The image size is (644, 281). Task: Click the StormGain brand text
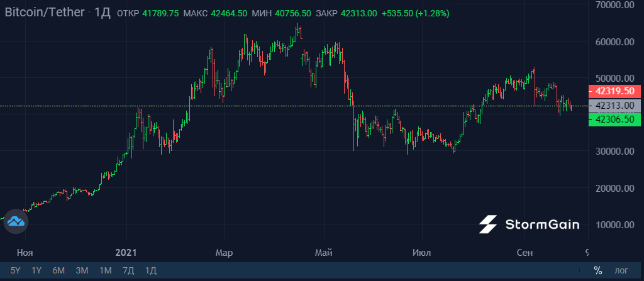[x=542, y=224]
